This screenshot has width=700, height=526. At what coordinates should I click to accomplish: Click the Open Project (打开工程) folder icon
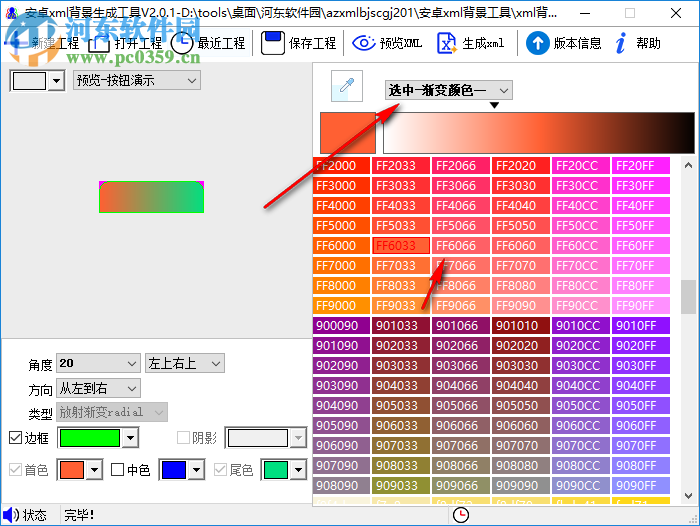(99, 44)
